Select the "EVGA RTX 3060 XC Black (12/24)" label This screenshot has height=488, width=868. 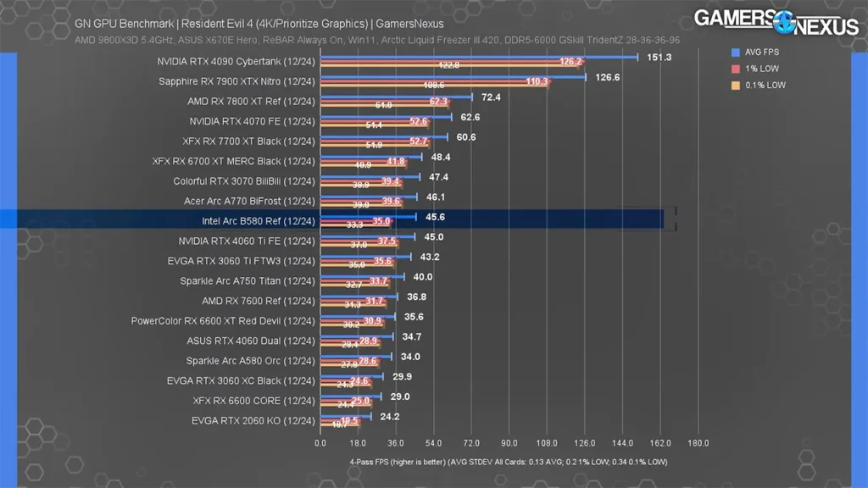click(241, 380)
